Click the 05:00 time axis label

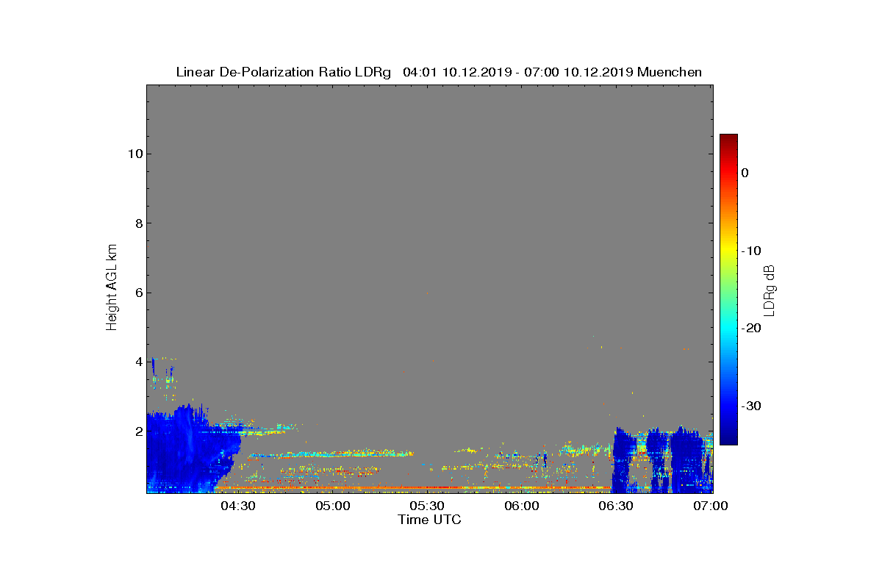(x=333, y=506)
